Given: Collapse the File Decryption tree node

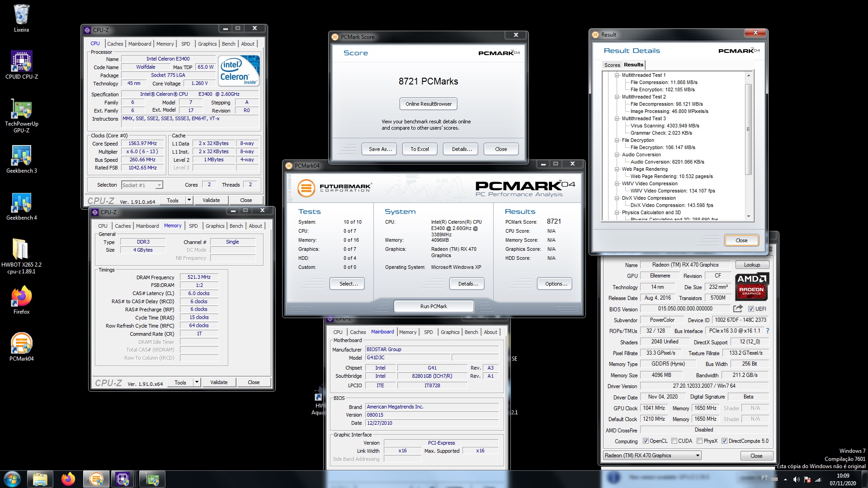Looking at the screenshot, I should pyautogui.click(x=616, y=140).
